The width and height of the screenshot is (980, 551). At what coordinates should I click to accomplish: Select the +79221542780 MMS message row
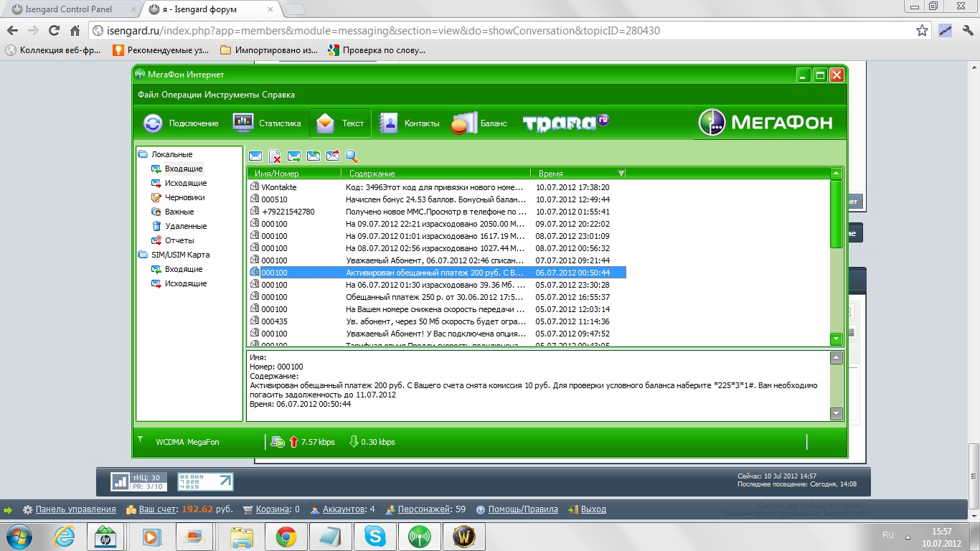pyautogui.click(x=438, y=212)
